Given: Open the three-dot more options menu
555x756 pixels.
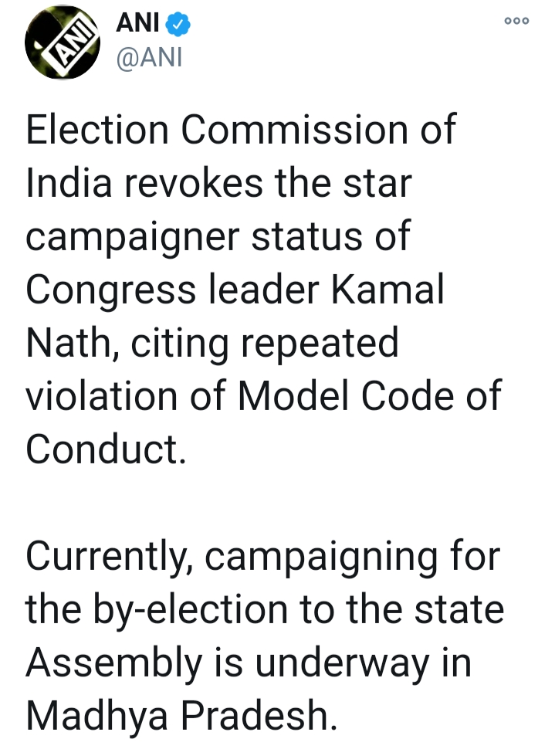Looking at the screenshot, I should tap(516, 21).
